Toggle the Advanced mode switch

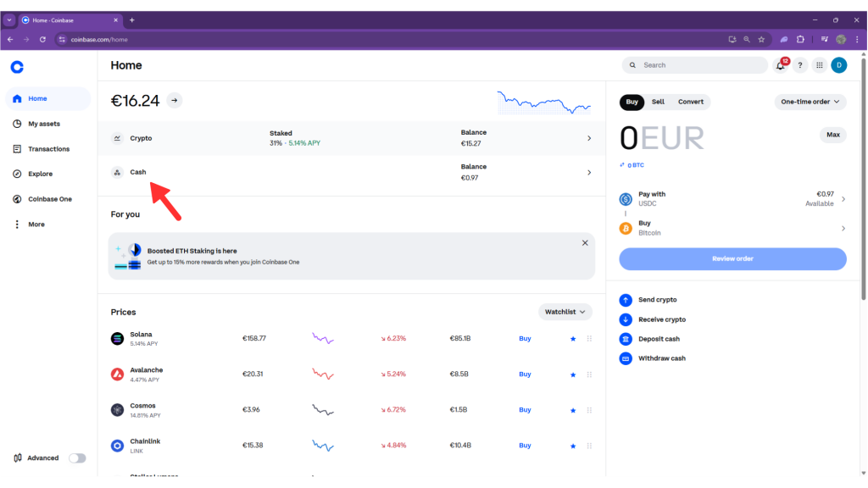[77, 458]
